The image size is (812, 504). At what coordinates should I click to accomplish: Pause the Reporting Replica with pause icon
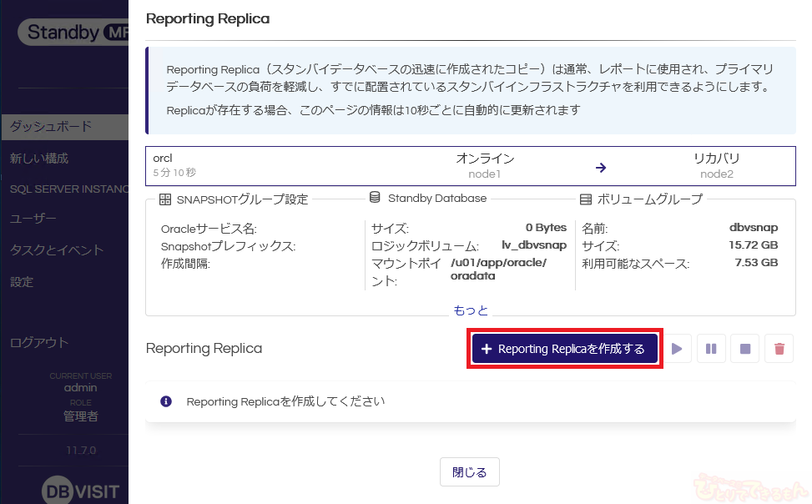(x=711, y=349)
